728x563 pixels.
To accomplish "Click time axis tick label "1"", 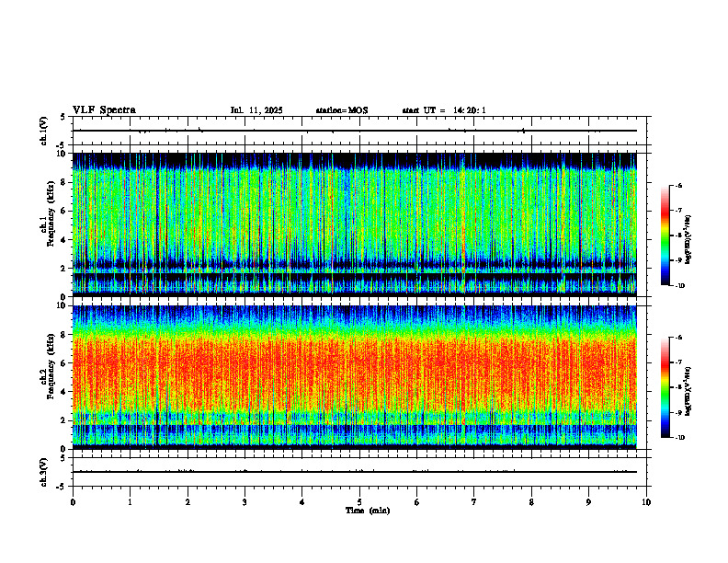I will click(130, 502).
